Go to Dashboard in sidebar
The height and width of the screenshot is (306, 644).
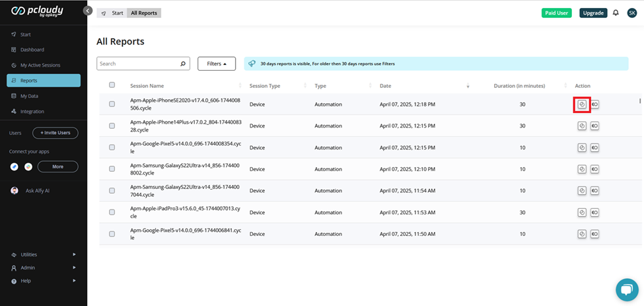click(32, 50)
